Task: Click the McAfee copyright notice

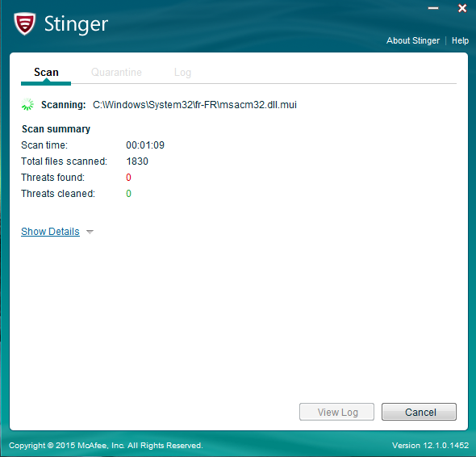Action: (x=106, y=446)
